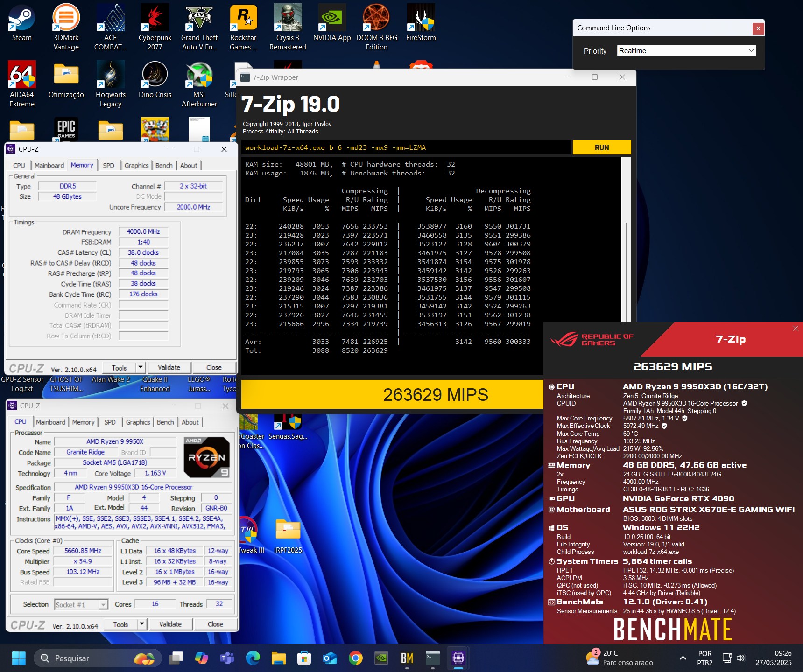This screenshot has width=803, height=672.
Task: Open the FireStorm desktop shortcut
Action: coord(421,22)
